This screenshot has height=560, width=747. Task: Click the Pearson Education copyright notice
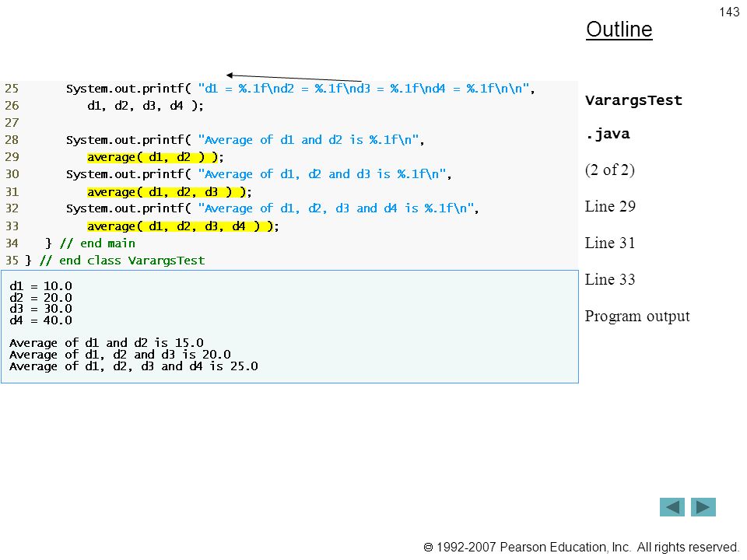(x=581, y=547)
